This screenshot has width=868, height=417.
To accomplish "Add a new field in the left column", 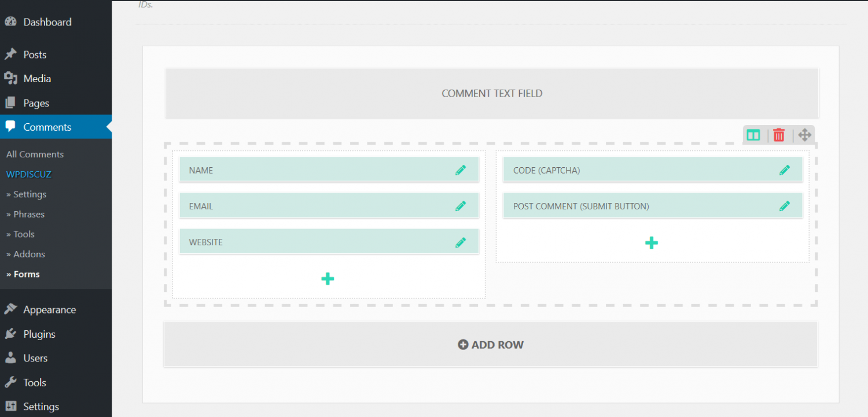I will [x=328, y=279].
